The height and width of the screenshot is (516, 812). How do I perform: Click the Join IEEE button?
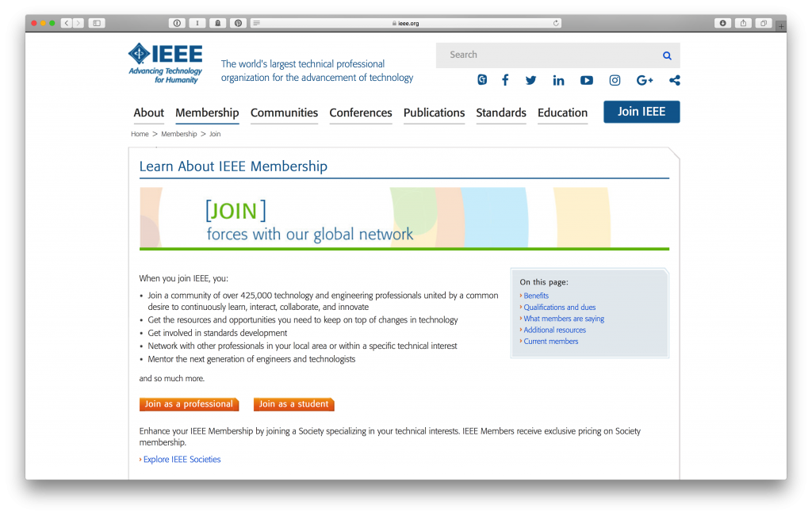[x=642, y=112]
